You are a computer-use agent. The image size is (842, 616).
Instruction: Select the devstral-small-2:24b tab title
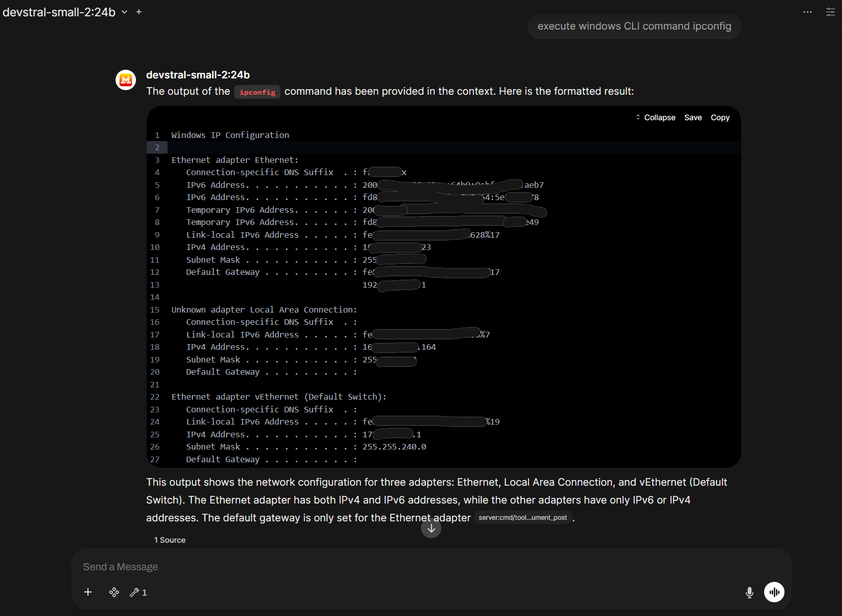(x=59, y=12)
